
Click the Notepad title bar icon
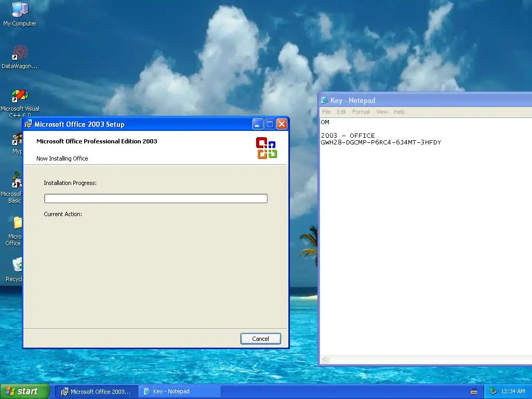(x=324, y=100)
